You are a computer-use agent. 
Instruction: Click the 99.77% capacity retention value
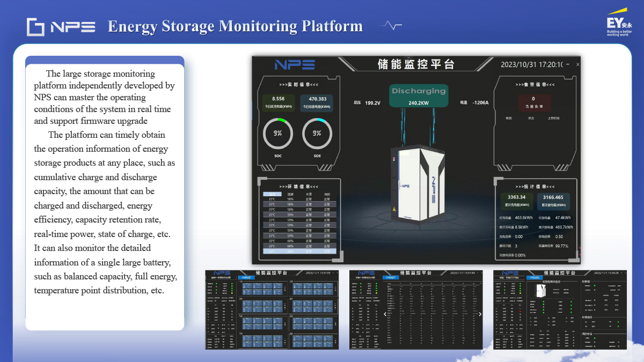562,246
